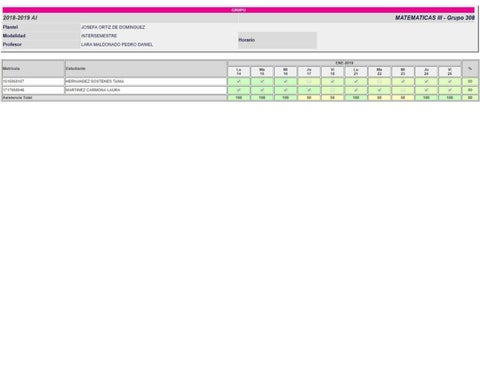Click the Lu 21 date column header
This screenshot has width=480, height=371.
(x=356, y=72)
